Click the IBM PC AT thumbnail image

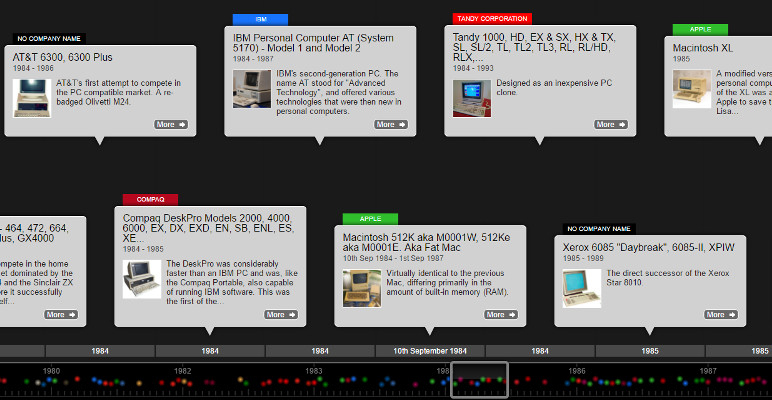(252, 89)
